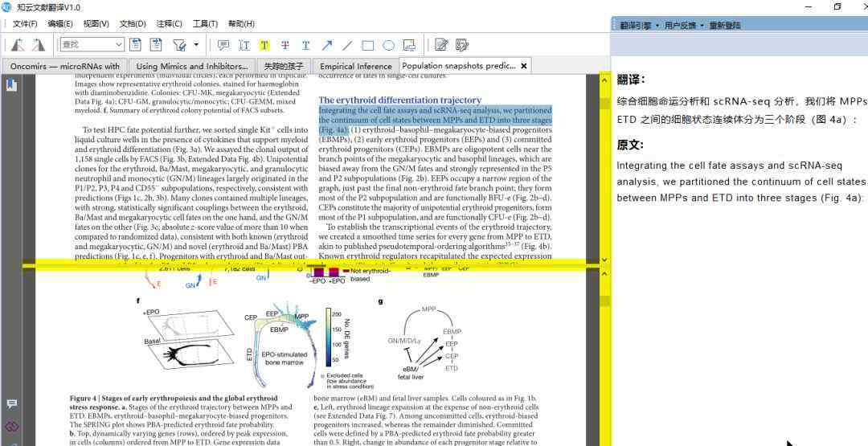868x446 pixels.
Task: Click the Chinese translated text paragraph
Action: [741, 111]
